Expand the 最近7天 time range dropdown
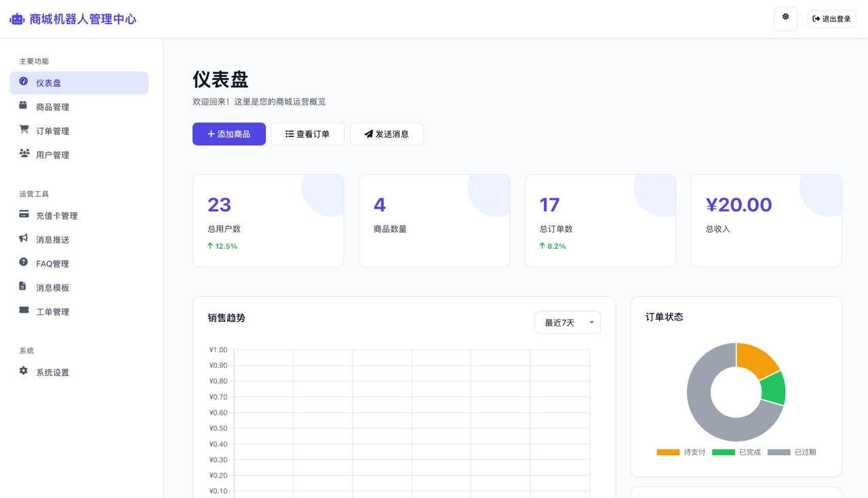This screenshot has width=868, height=498. (x=567, y=323)
